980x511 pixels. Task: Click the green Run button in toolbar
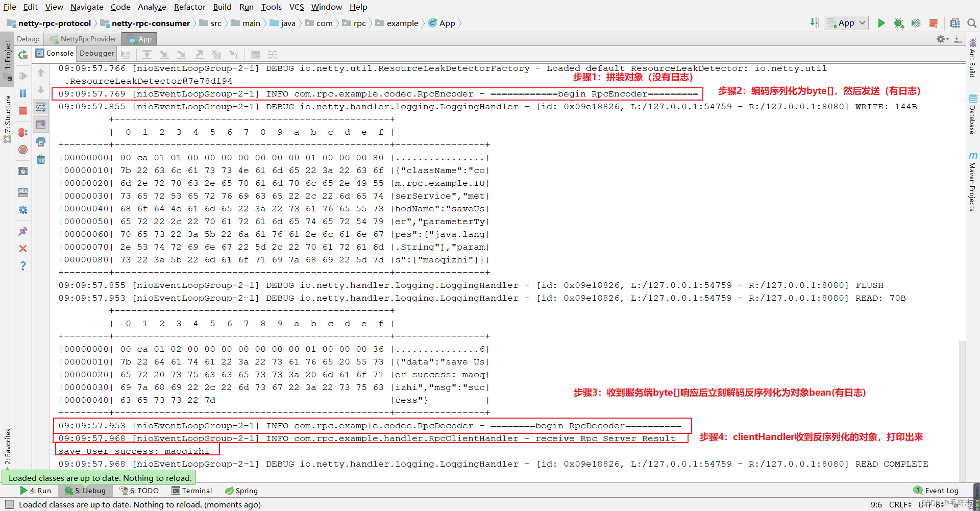(881, 23)
